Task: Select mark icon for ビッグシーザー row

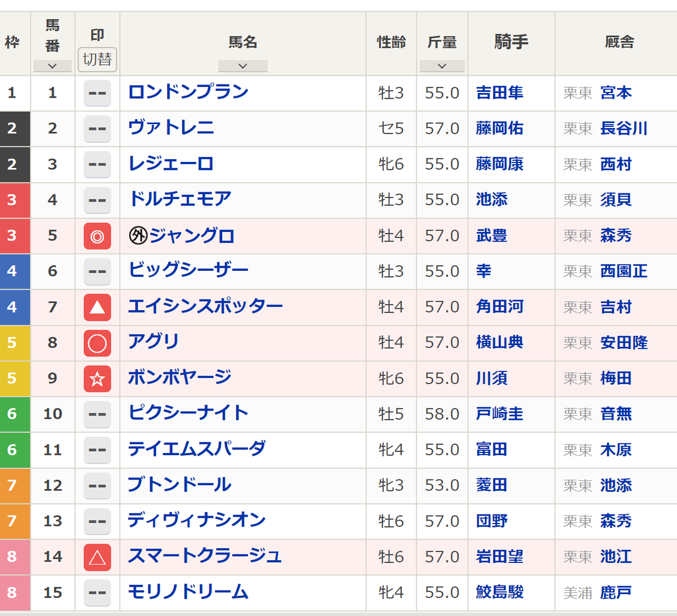Action: pyautogui.click(x=98, y=271)
